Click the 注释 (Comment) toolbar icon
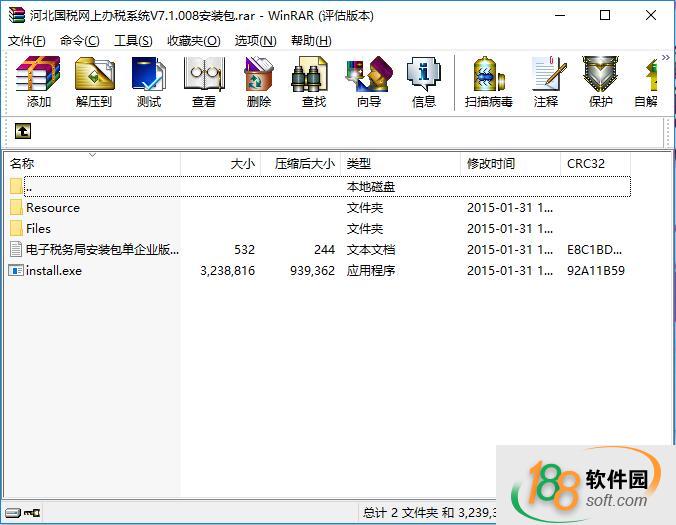This screenshot has height=525, width=676. click(x=546, y=82)
